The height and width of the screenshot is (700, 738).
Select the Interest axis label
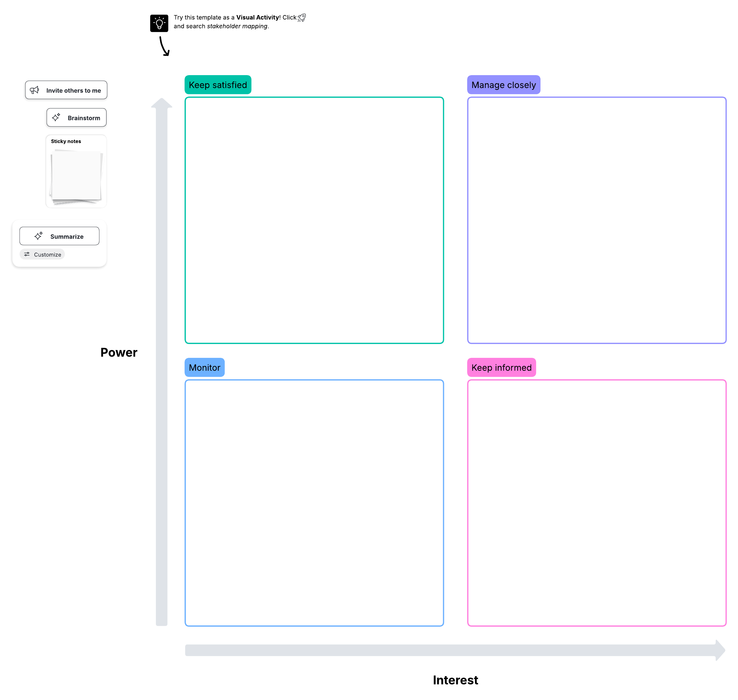click(455, 680)
